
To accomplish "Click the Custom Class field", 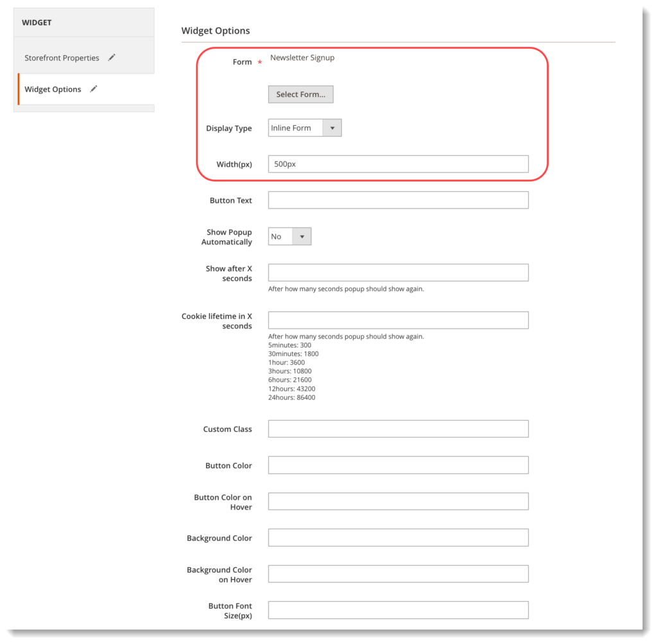I will [x=398, y=428].
